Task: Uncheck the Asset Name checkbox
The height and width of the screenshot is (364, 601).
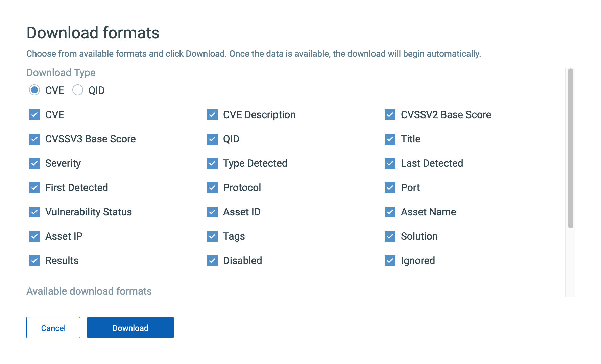Action: click(390, 212)
